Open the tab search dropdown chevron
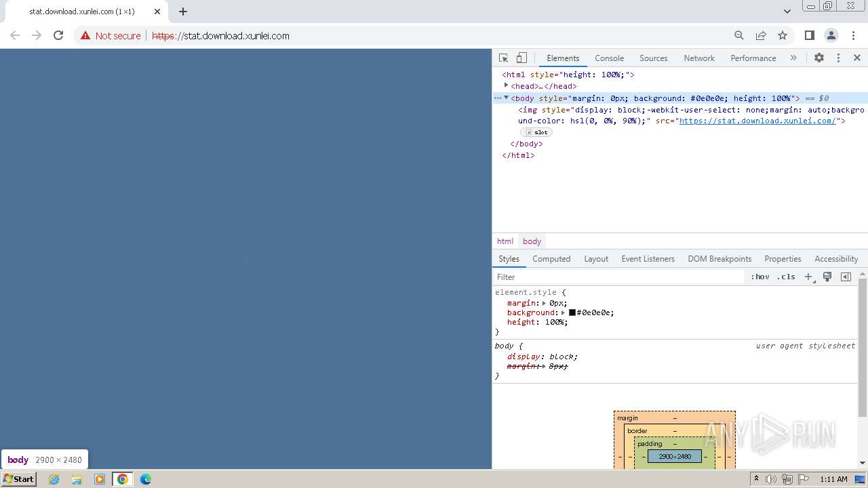This screenshot has height=488, width=868. click(787, 12)
